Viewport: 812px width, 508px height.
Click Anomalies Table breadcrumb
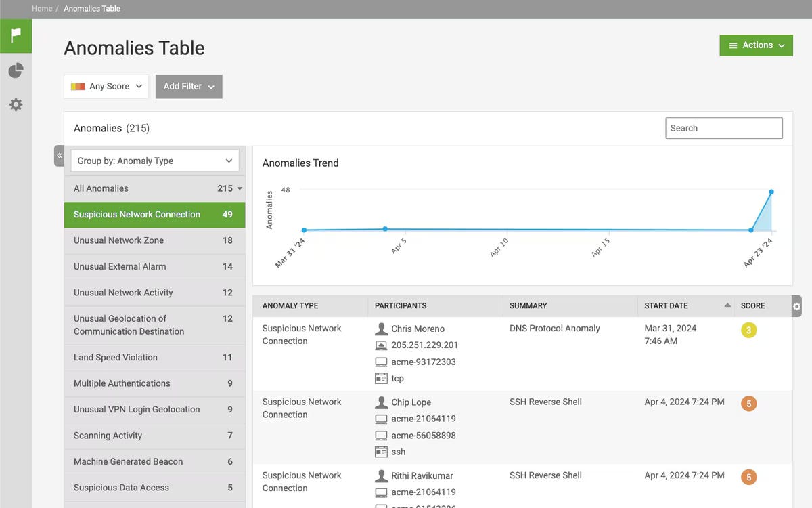pos(92,9)
